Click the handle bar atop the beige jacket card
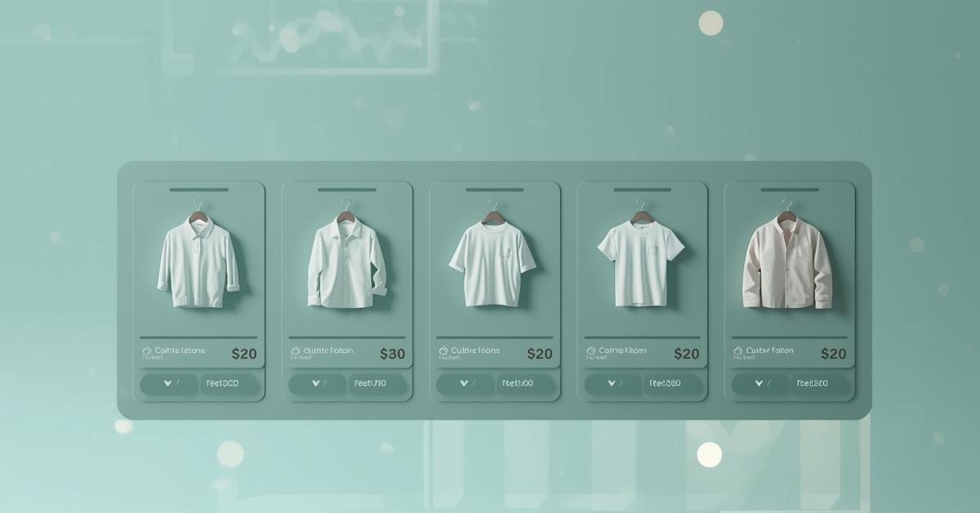The image size is (980, 513). [788, 190]
